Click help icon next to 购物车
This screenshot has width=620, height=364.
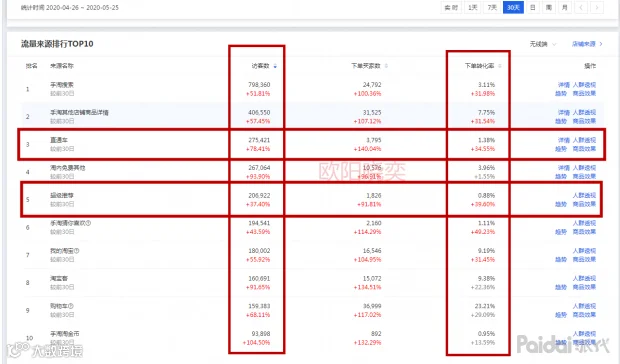click(x=71, y=306)
